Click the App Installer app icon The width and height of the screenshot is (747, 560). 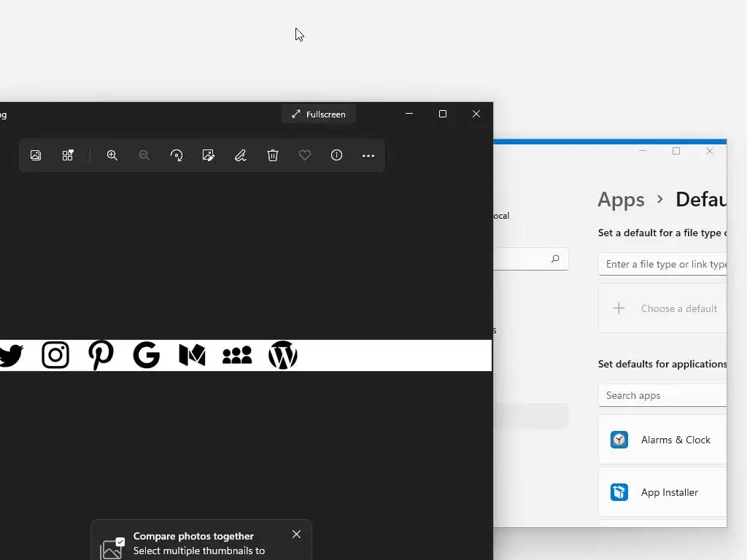click(x=619, y=492)
